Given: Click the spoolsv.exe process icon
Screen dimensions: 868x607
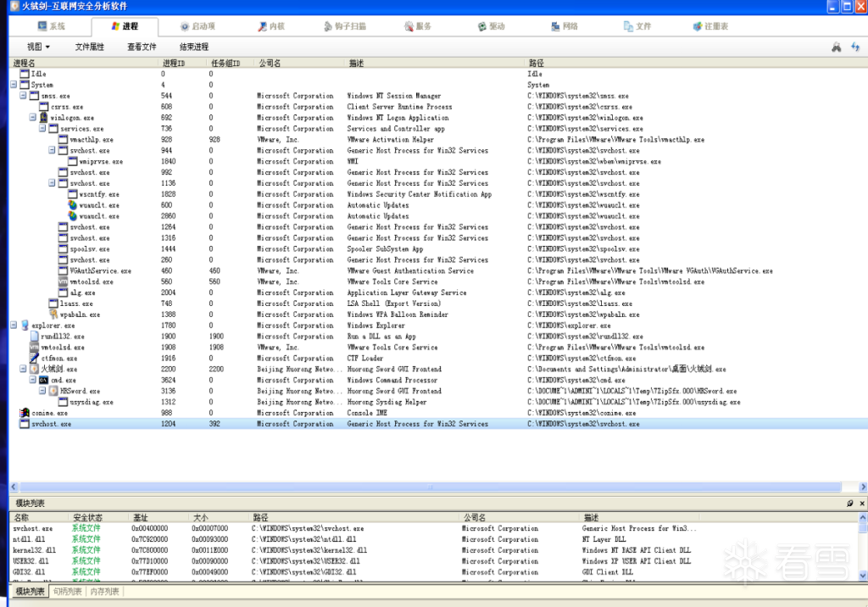Looking at the screenshot, I should click(x=63, y=248).
